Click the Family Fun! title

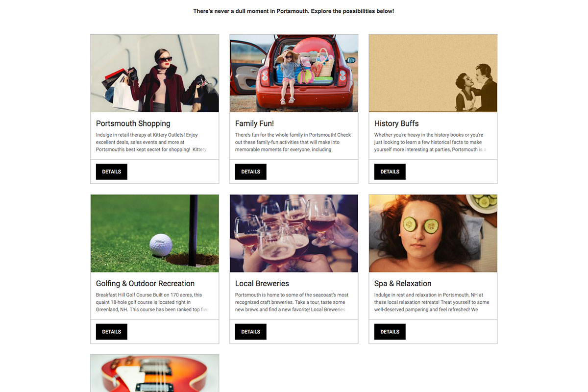coord(254,123)
